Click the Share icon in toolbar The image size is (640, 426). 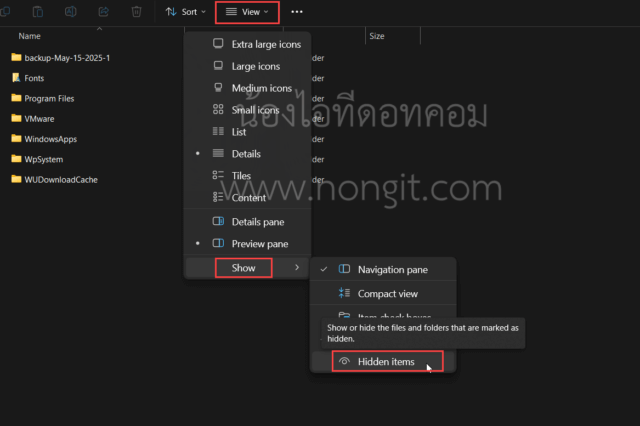point(104,11)
